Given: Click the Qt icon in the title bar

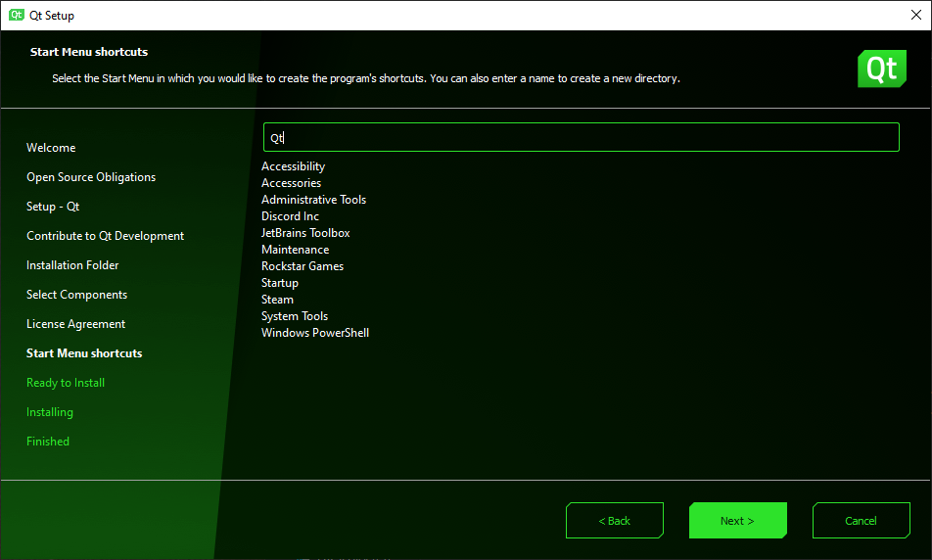Looking at the screenshot, I should point(17,15).
